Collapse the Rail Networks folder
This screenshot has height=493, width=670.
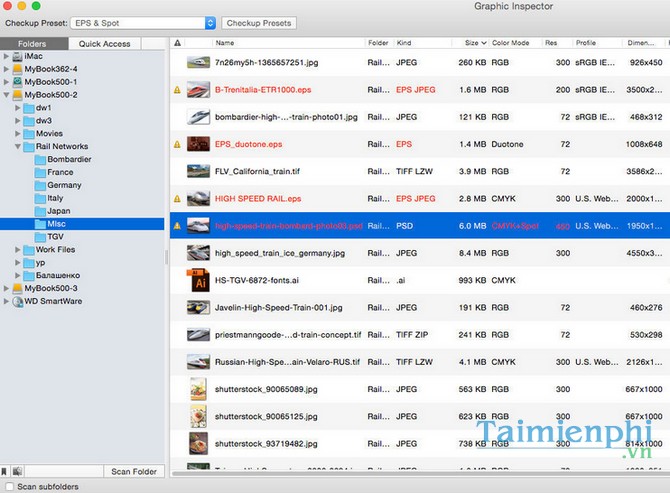click(18, 147)
